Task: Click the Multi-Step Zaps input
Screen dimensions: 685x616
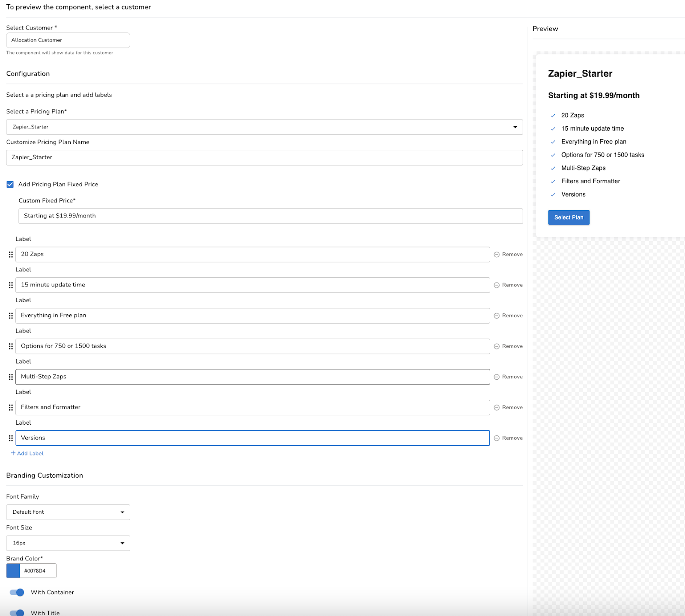Action: click(x=253, y=377)
